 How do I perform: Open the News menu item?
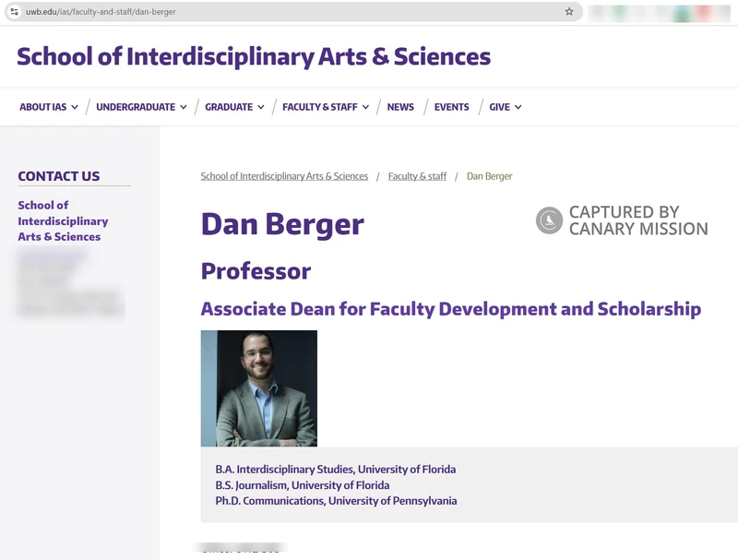point(400,107)
